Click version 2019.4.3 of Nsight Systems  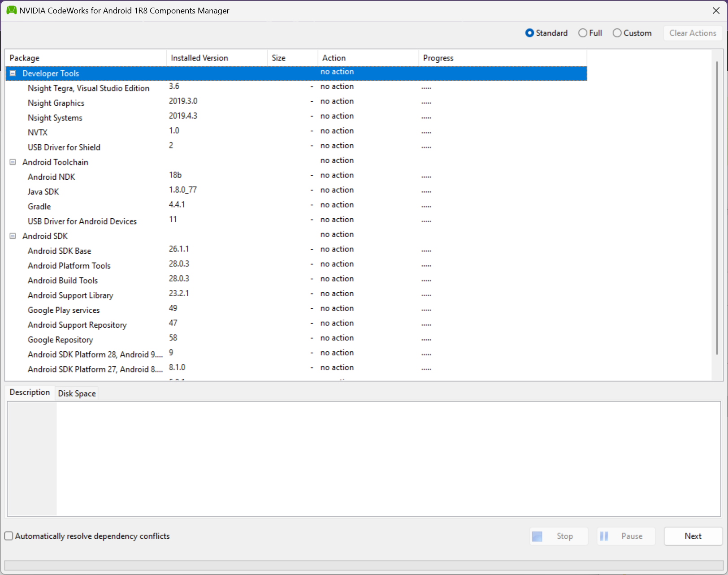click(x=183, y=116)
